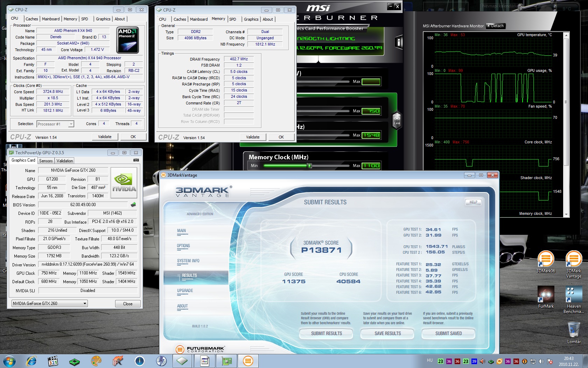Click the compass taskbar icon
The width and height of the screenshot is (588, 368).
pyautogui.click(x=139, y=361)
